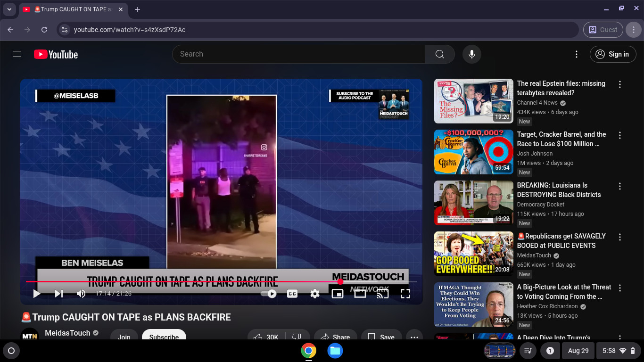Open options for Big-Picture Look video

pyautogui.click(x=620, y=288)
